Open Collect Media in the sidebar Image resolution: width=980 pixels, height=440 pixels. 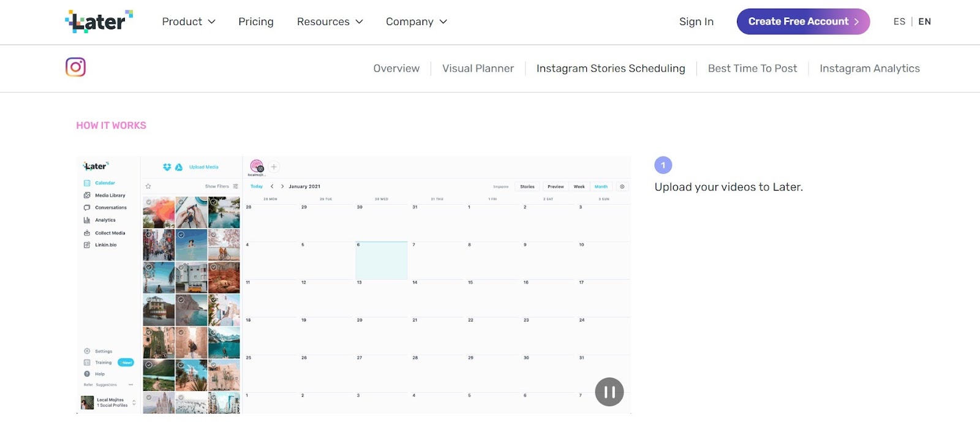(104, 233)
